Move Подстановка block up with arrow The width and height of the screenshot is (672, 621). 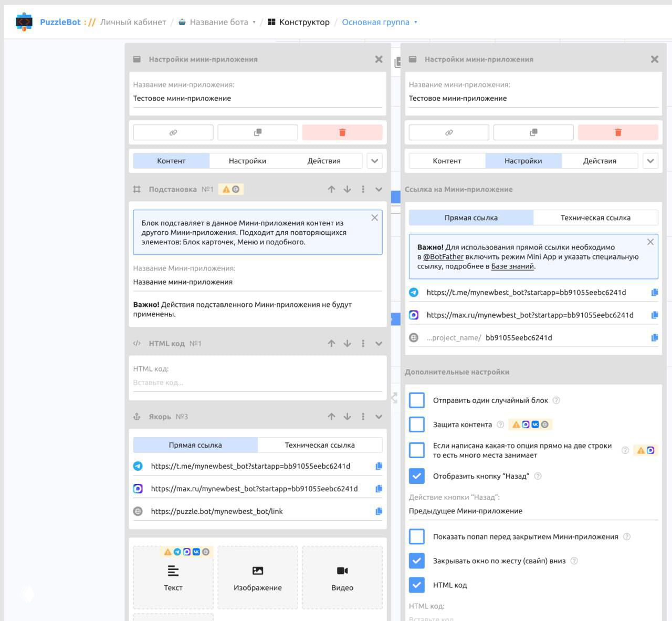pyautogui.click(x=331, y=189)
